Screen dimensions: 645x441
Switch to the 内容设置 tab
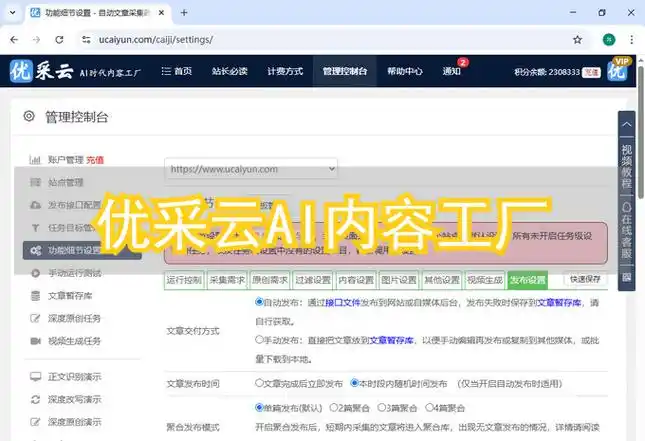tap(356, 280)
